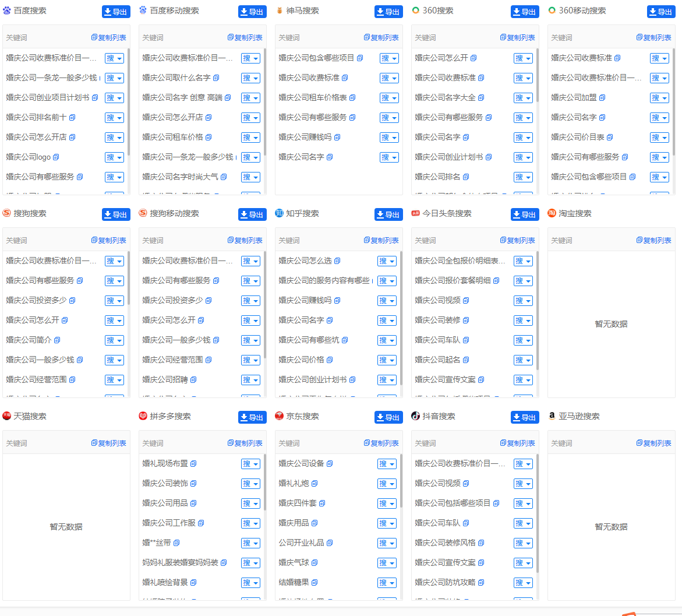682x616 pixels.
Task: Open 搜 dropdown for 公司开业礼品 in 京东搜索
Action: 387,543
